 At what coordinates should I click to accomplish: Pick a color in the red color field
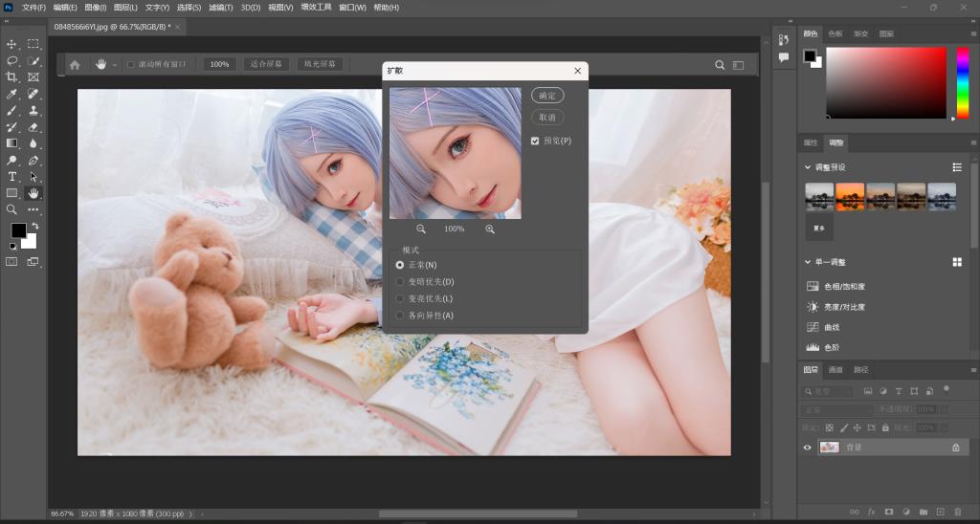click(x=886, y=82)
